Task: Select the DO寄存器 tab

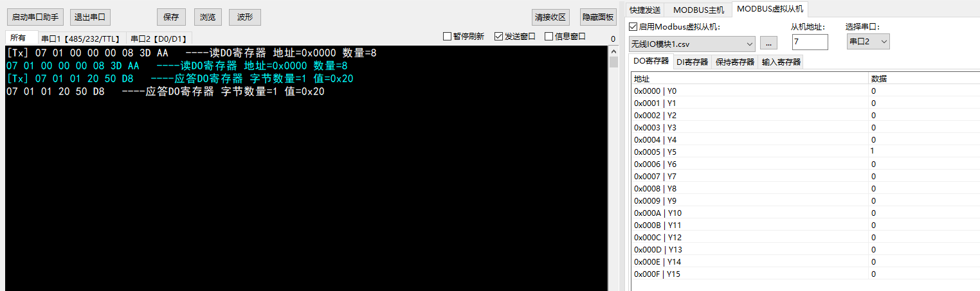Action: [651, 61]
